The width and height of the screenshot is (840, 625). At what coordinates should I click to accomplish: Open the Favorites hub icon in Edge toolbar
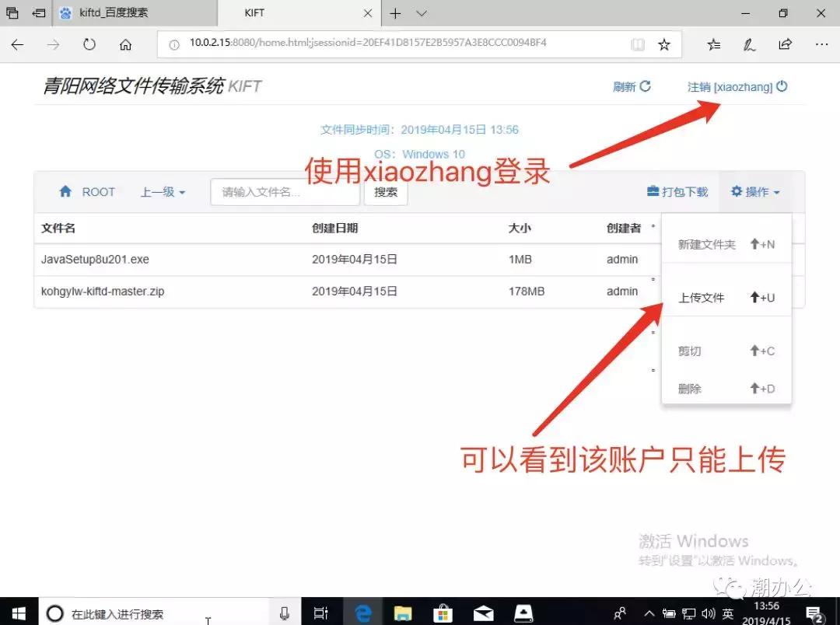coord(713,44)
